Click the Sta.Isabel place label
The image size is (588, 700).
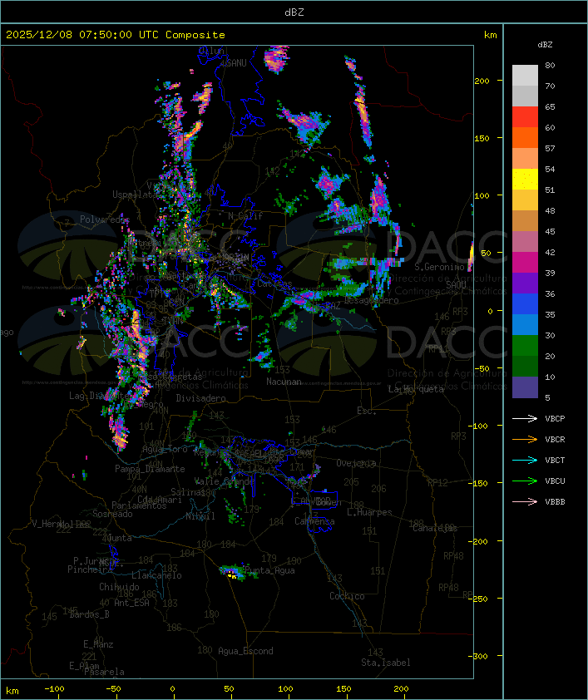coord(386,663)
